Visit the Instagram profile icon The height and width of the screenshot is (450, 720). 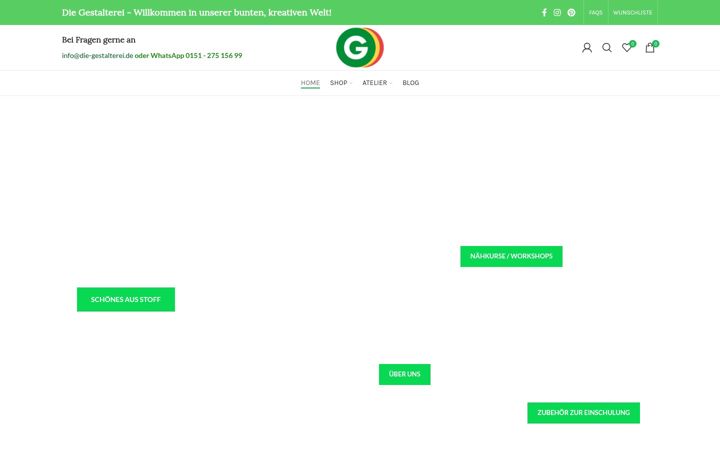(x=557, y=12)
